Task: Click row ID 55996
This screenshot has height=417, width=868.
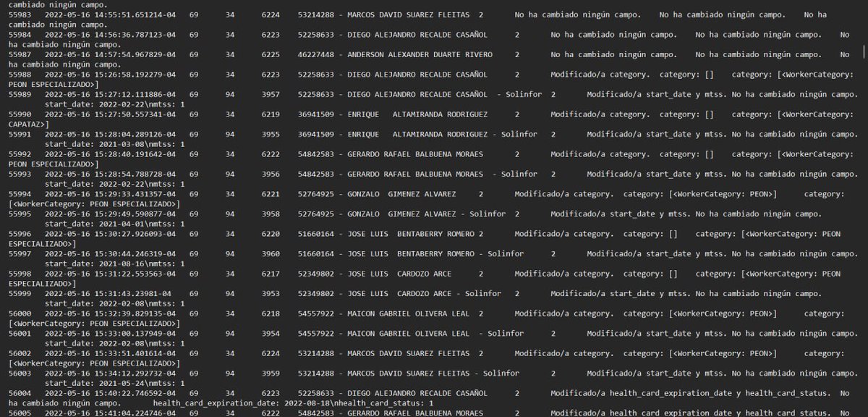Action: click(x=20, y=234)
